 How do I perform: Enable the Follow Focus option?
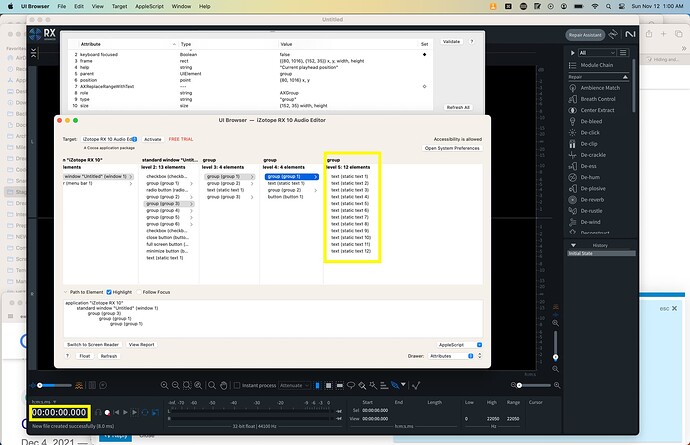click(139, 292)
